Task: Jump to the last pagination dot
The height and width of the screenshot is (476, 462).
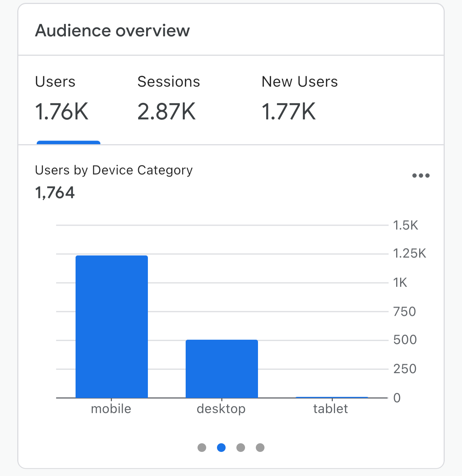Action: pos(260,448)
